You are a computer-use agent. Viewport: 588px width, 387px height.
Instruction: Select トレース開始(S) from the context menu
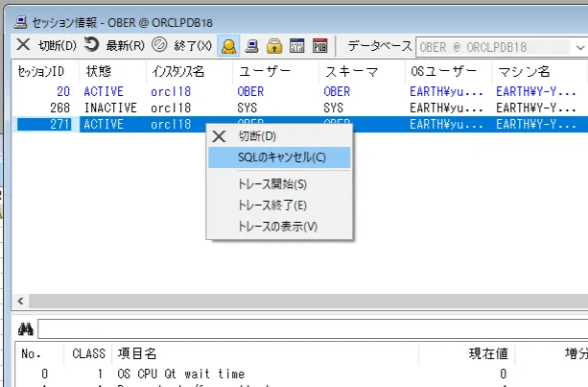coord(279,184)
